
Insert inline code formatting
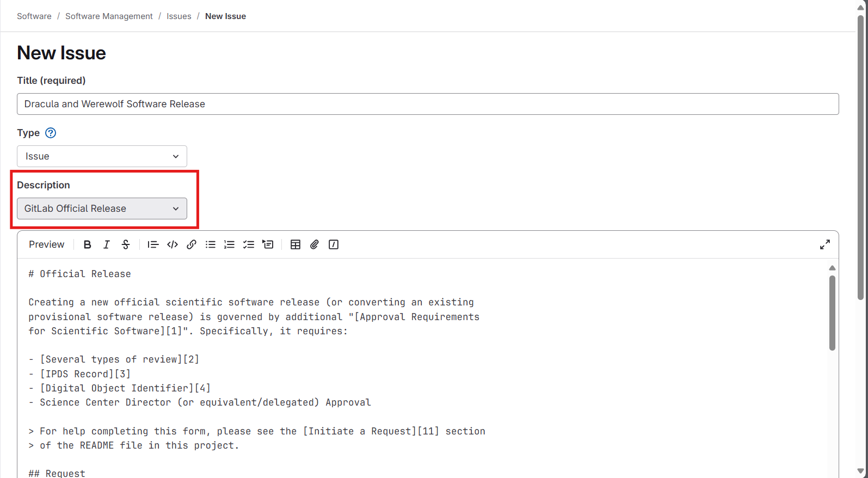point(173,244)
